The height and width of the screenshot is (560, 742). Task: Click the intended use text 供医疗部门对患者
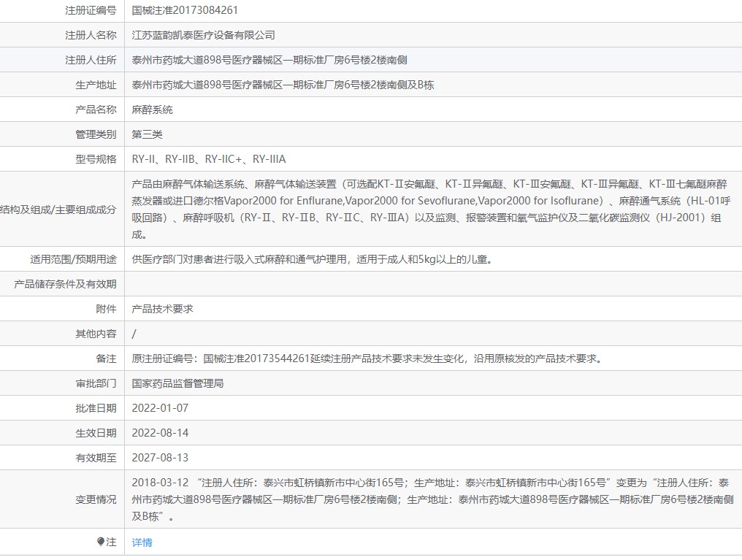pos(312,259)
